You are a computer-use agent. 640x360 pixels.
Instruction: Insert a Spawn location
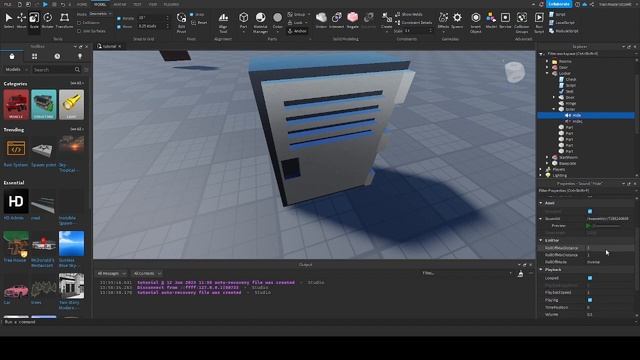coord(457,20)
